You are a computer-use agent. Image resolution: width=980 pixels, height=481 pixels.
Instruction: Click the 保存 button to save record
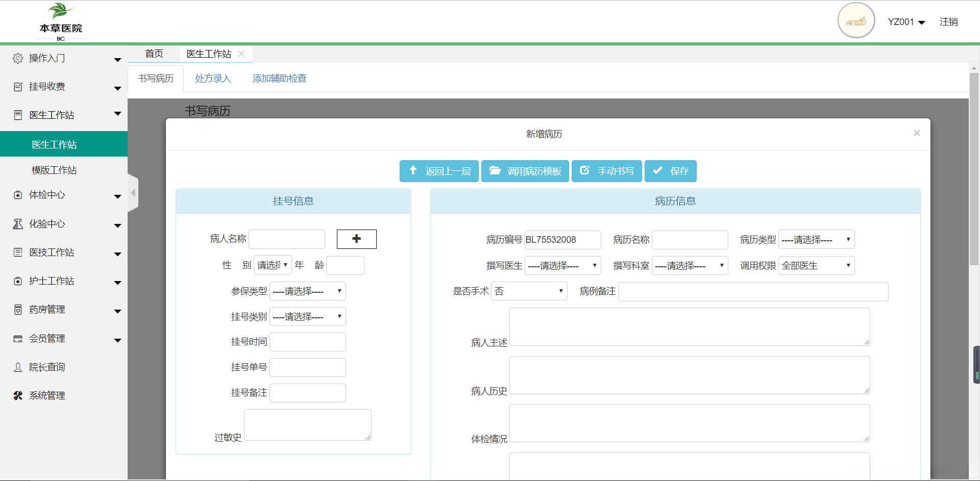670,171
